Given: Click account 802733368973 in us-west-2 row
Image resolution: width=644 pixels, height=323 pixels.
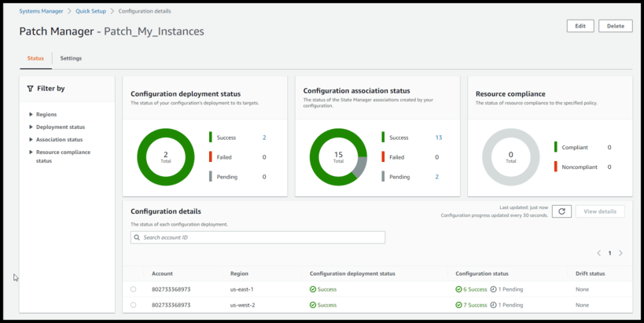Looking at the screenshot, I should coord(171,305).
